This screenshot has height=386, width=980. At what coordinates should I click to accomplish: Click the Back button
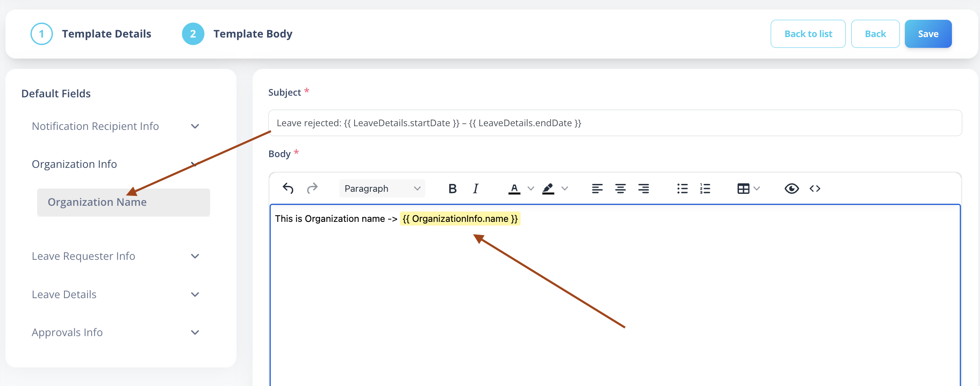click(x=875, y=34)
